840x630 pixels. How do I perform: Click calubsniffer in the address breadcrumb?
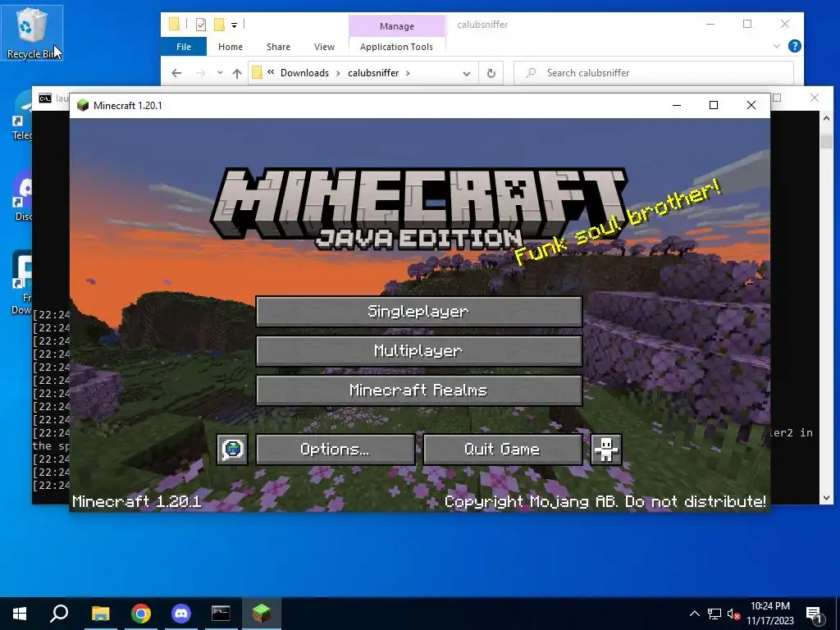tap(373, 73)
